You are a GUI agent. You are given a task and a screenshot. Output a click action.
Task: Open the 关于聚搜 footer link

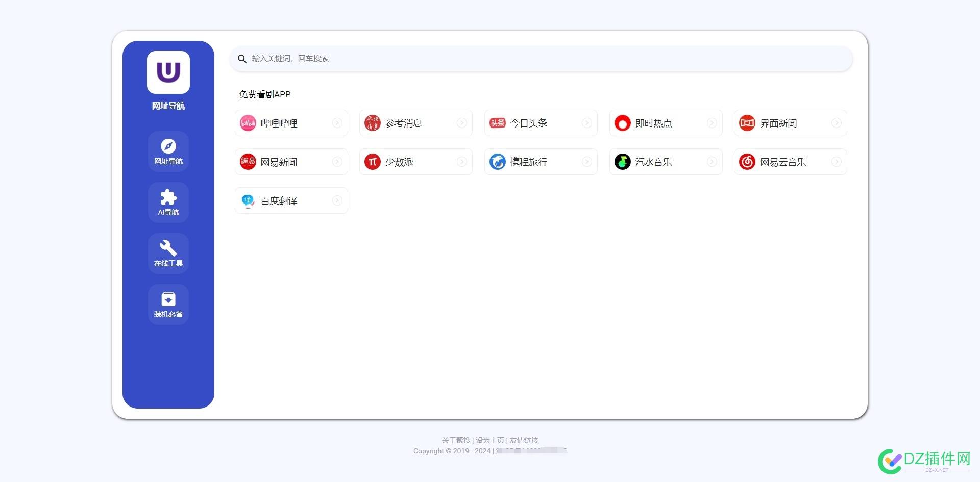[x=456, y=440]
